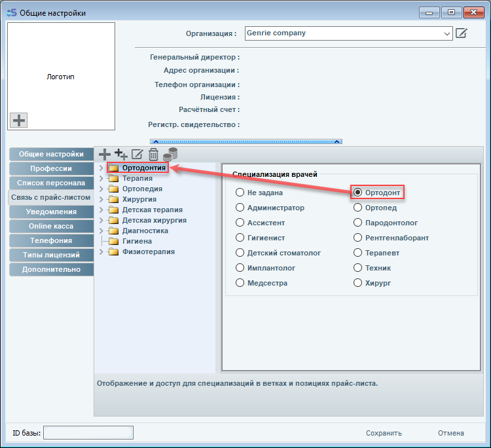Click the plus icon under the logo box
491x448 pixels.
click(x=19, y=120)
